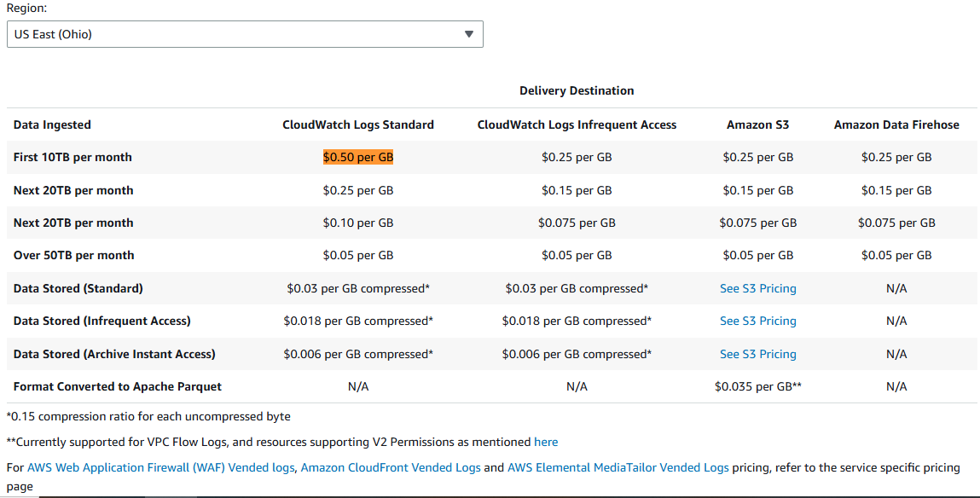Select the Data Stored (Archive Instant Access) label

(114, 354)
